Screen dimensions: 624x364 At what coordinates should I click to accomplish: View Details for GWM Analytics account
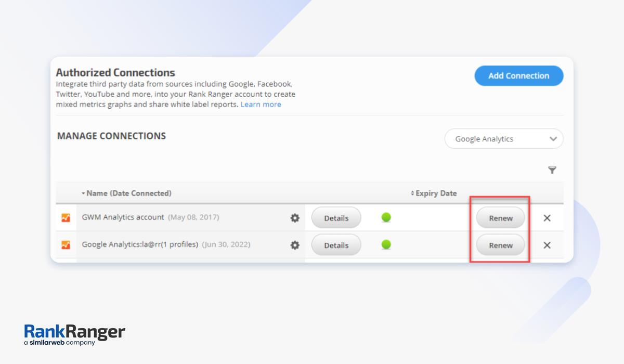click(x=336, y=218)
